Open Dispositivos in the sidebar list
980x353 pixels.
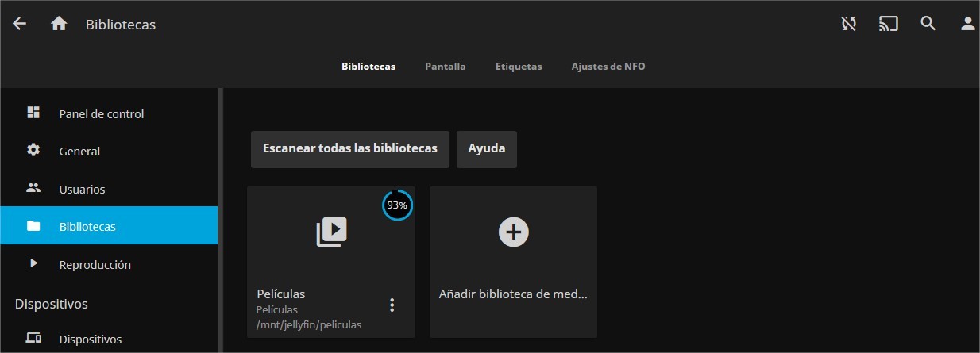click(109, 339)
